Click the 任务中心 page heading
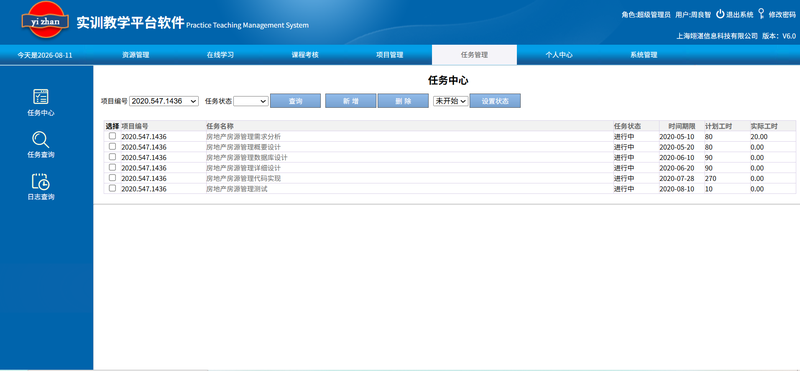Screen dimensions: 800x371 tap(448, 80)
